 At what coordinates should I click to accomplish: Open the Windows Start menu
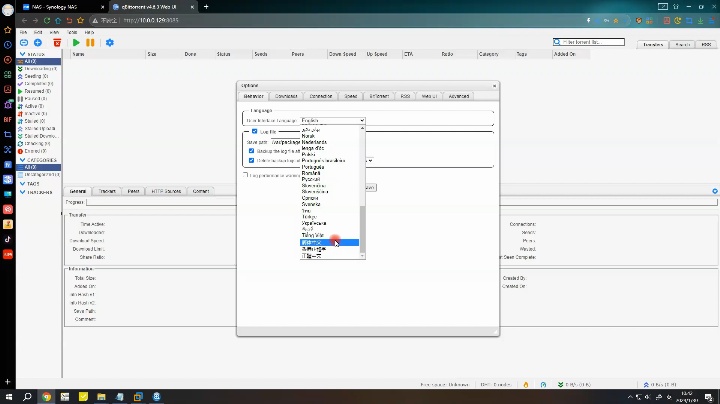(8, 397)
